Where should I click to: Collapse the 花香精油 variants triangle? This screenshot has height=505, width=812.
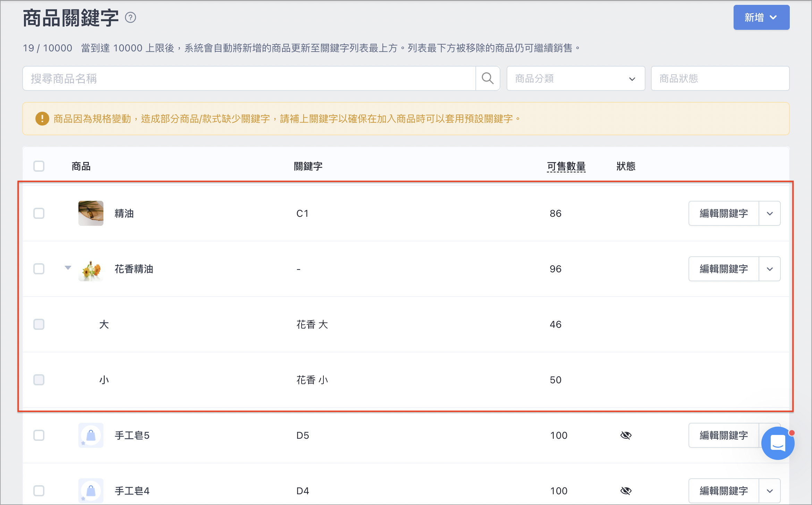68,267
